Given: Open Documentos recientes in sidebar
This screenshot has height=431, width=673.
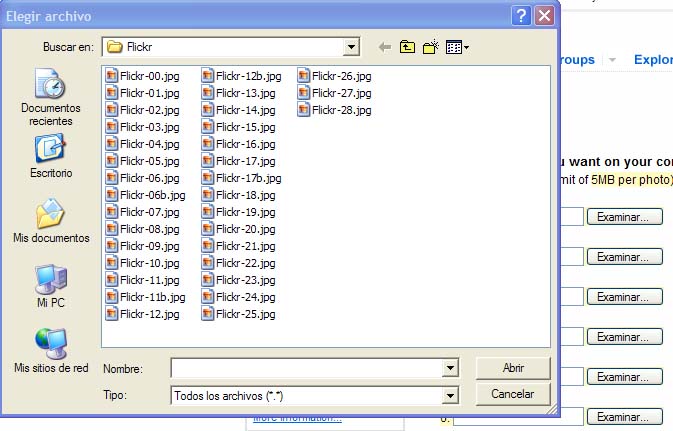Looking at the screenshot, I should [51, 97].
